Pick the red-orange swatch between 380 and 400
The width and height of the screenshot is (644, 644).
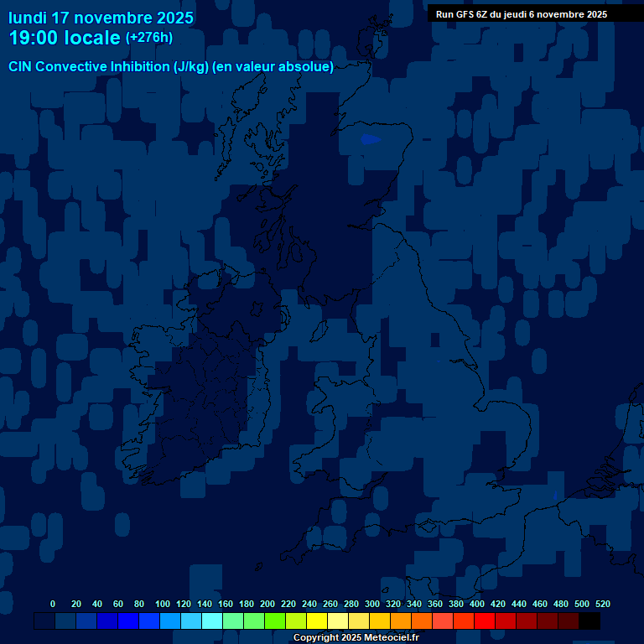463,621
